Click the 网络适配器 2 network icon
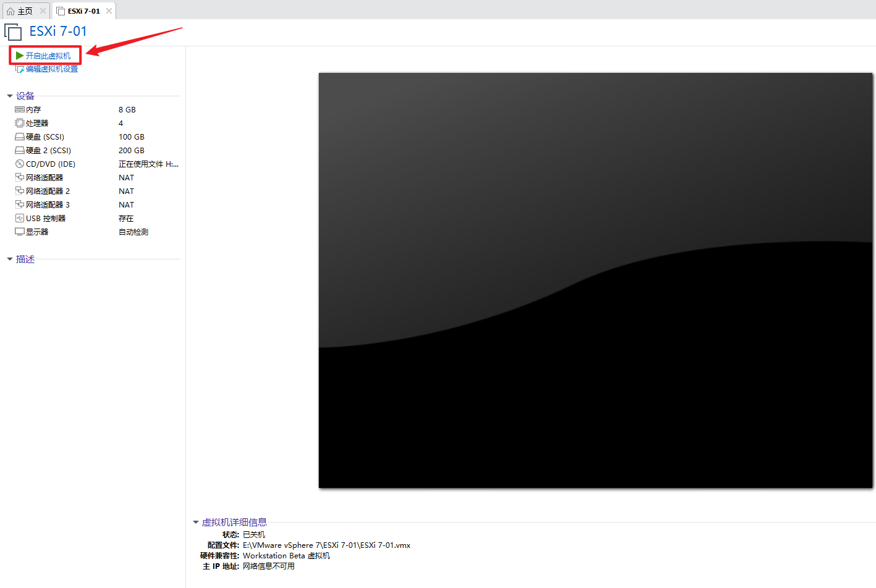This screenshot has width=876, height=588. tap(20, 191)
